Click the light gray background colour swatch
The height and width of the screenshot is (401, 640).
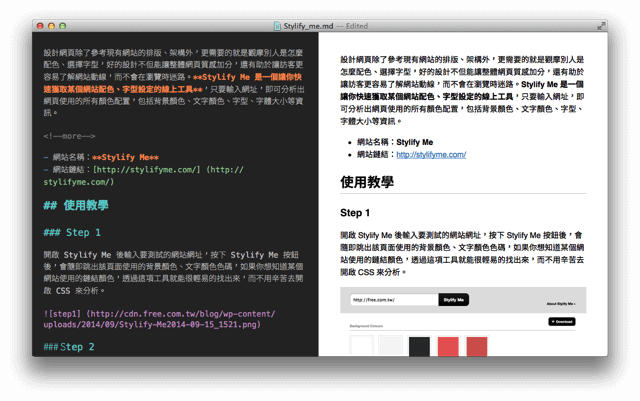tap(391, 346)
